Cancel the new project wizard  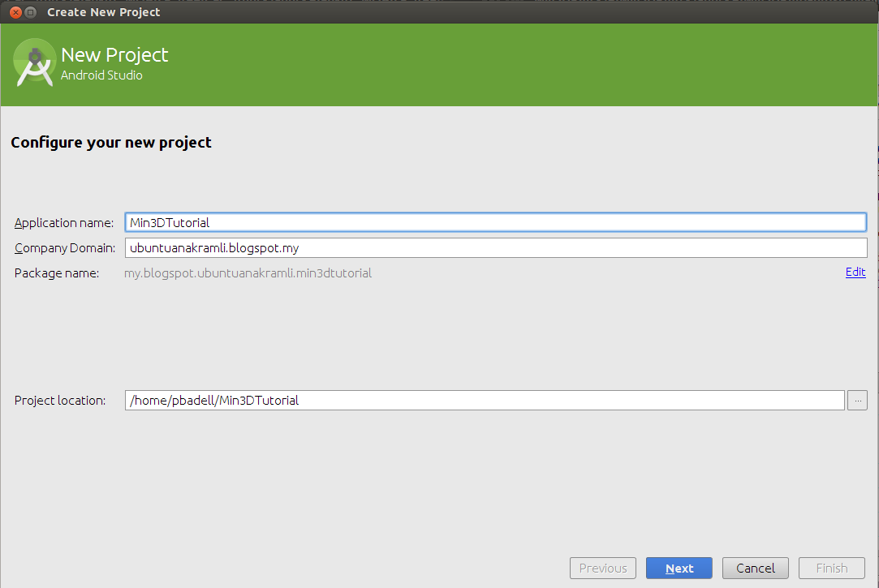click(755, 568)
